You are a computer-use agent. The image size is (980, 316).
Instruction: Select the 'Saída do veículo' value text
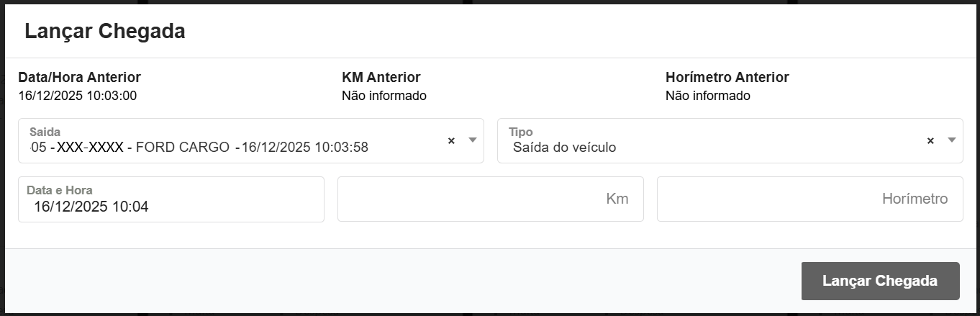click(564, 148)
